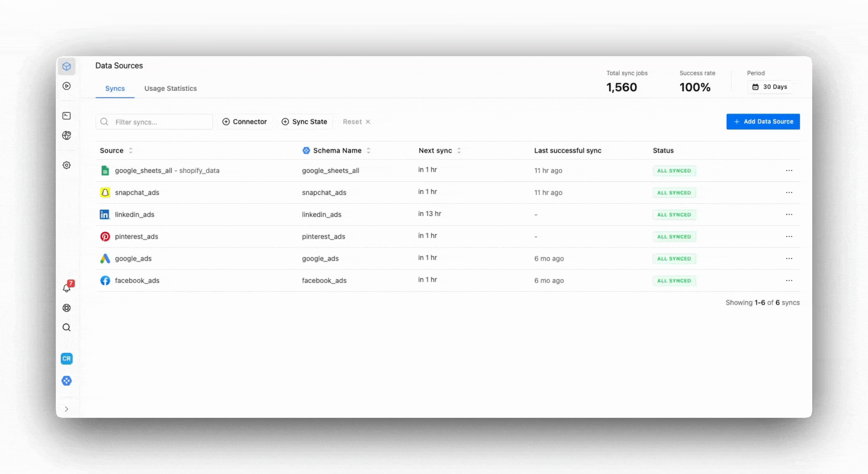Click the ALL SYNCED badge for google_ads
Screen dimensions: 868x474
coord(674,259)
